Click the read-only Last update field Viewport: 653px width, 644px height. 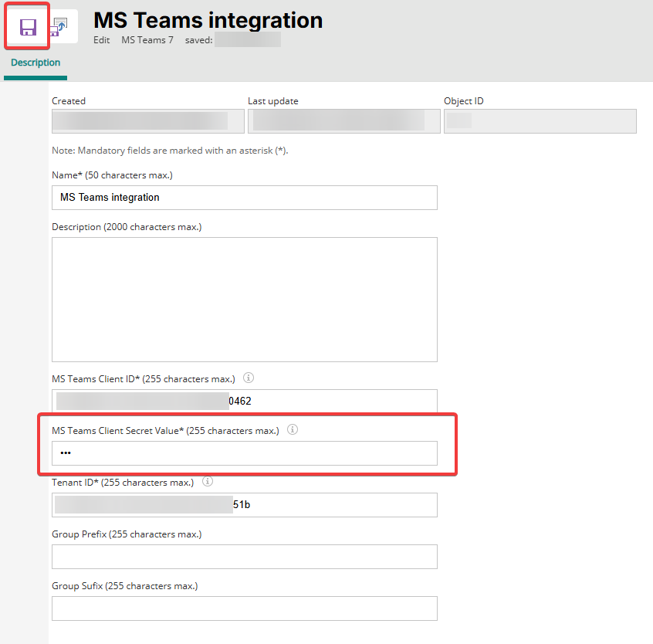(344, 121)
